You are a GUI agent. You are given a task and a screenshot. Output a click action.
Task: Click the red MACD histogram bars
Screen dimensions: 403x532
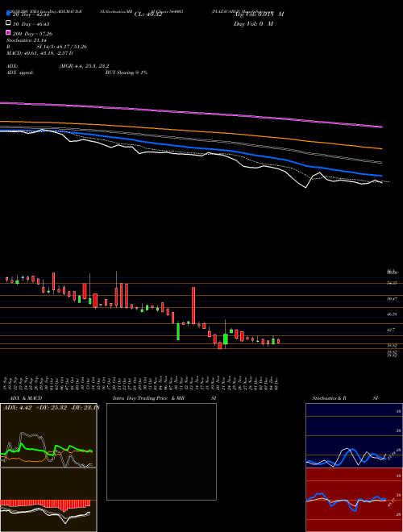coord(45,504)
